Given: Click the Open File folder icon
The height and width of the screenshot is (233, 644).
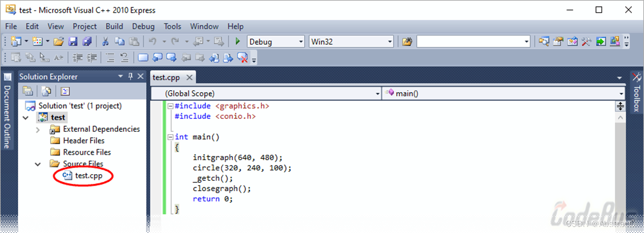Looking at the screenshot, I should [59, 41].
